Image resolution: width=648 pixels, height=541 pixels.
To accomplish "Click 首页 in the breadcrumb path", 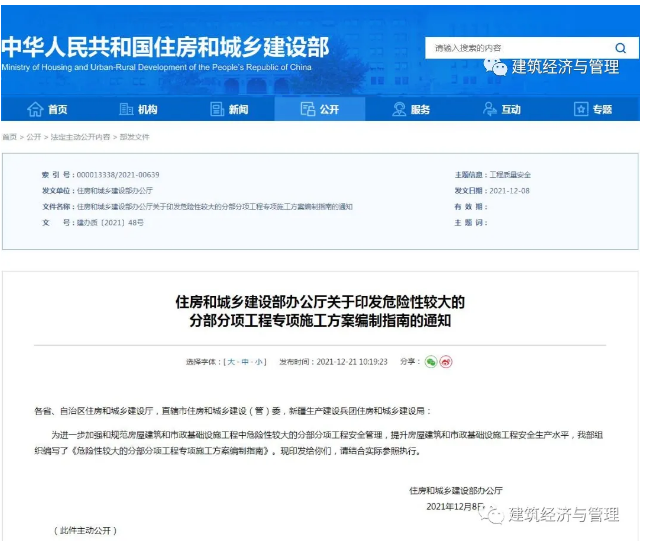I will click(x=10, y=137).
